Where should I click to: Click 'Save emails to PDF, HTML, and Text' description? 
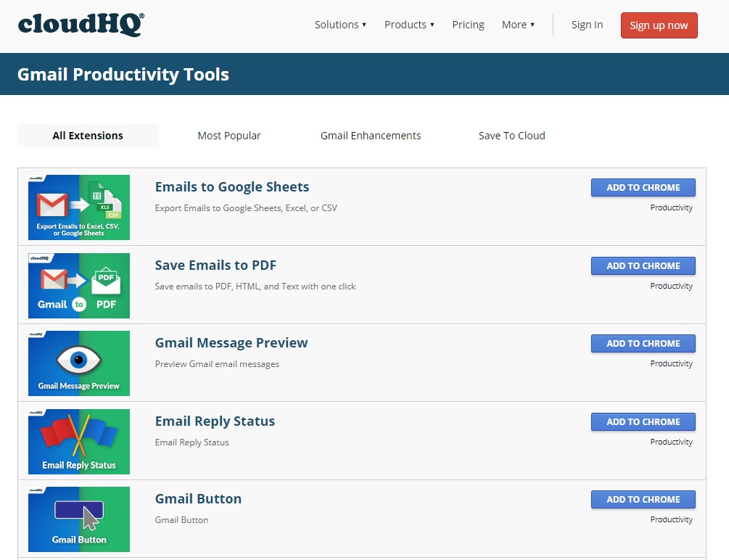click(255, 286)
